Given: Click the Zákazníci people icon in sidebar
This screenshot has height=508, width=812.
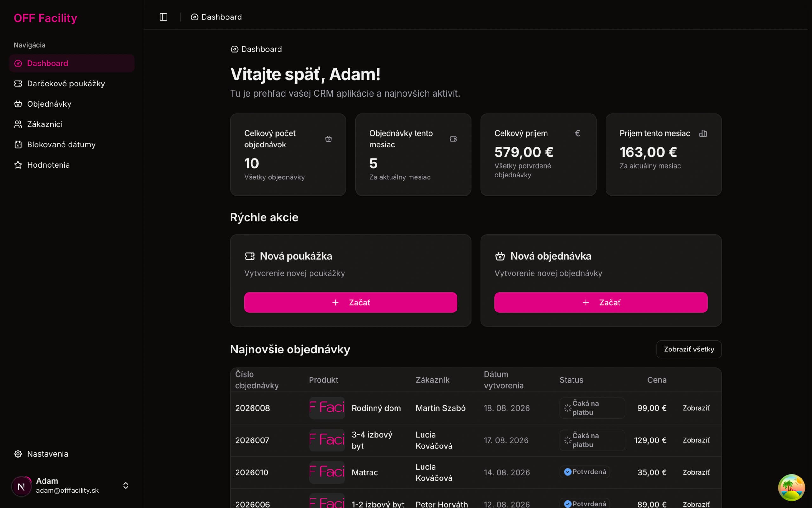Looking at the screenshot, I should (x=18, y=124).
